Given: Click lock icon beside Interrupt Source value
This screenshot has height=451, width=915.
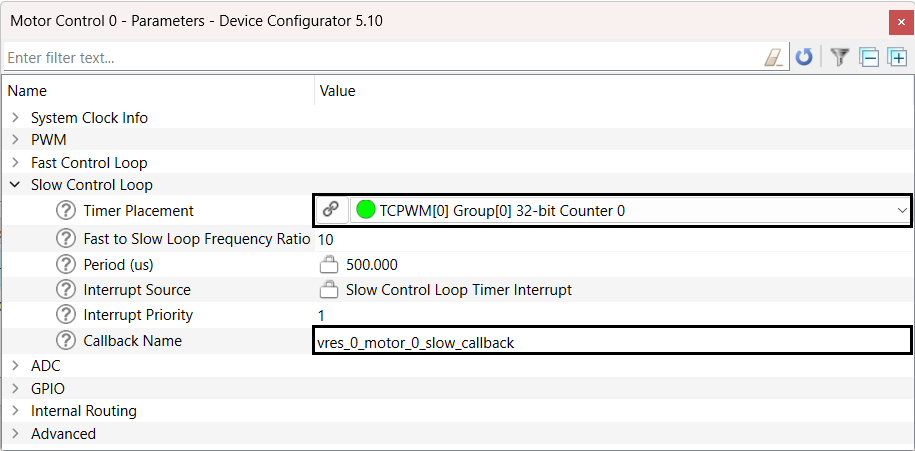Looking at the screenshot, I should [x=329, y=290].
